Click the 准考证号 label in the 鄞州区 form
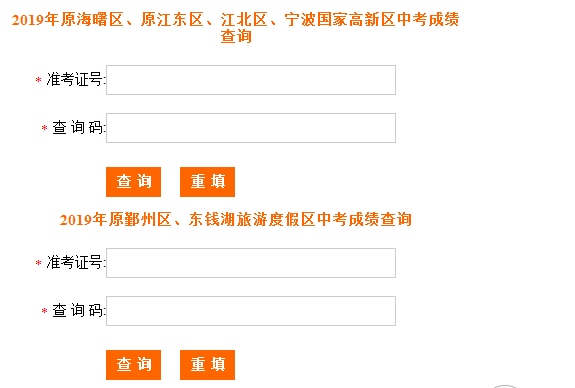This screenshot has height=388, width=575. (x=74, y=262)
